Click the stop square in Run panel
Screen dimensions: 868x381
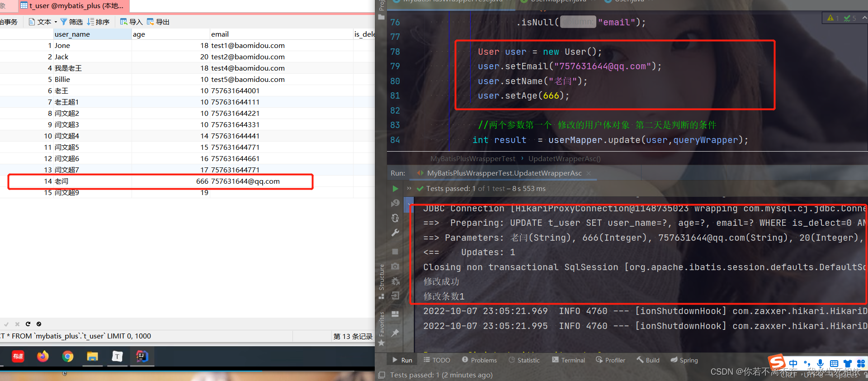(x=395, y=251)
